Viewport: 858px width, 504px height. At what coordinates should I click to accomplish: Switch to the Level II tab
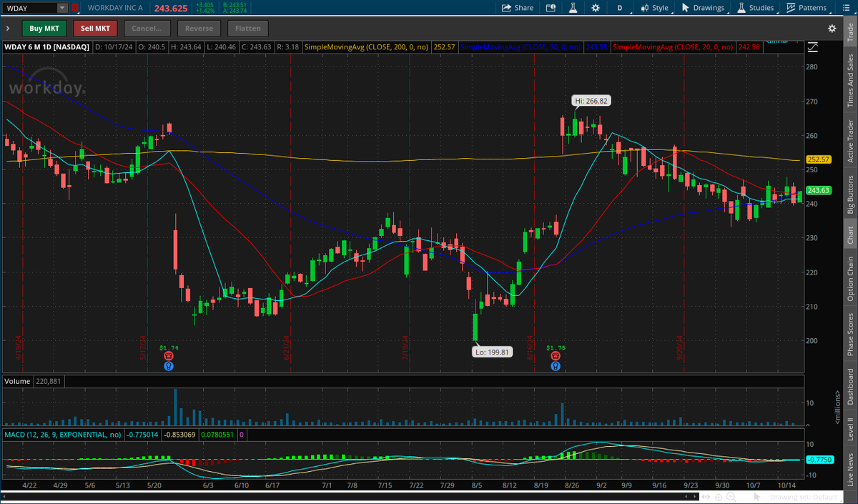(850, 429)
